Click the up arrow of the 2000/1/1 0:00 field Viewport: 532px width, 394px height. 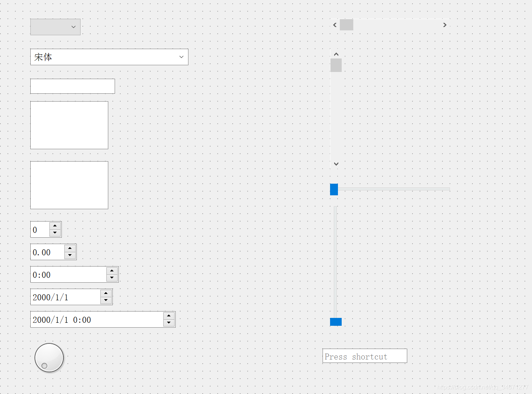(169, 316)
